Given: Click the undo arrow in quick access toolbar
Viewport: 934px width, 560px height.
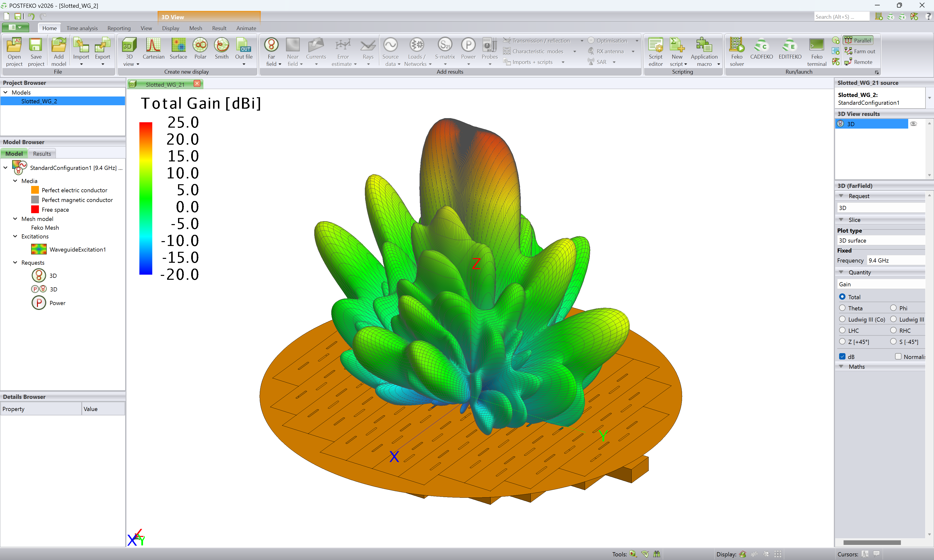Looking at the screenshot, I should 31,16.
